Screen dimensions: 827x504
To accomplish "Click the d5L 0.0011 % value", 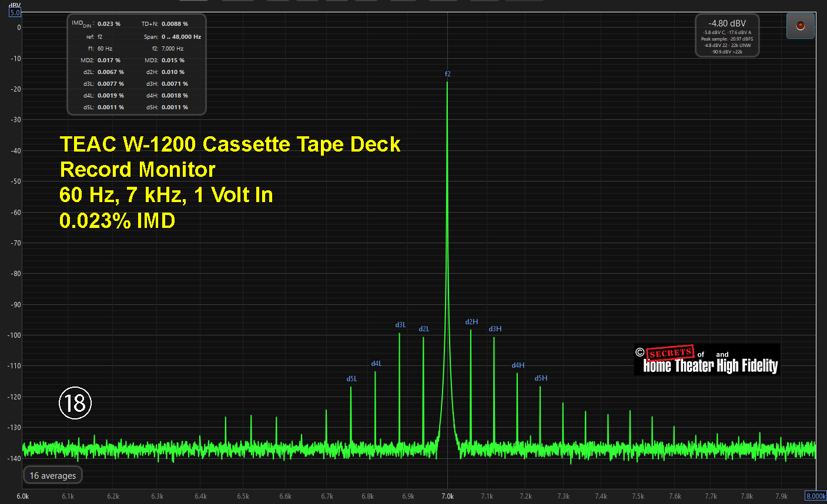I will (111, 107).
